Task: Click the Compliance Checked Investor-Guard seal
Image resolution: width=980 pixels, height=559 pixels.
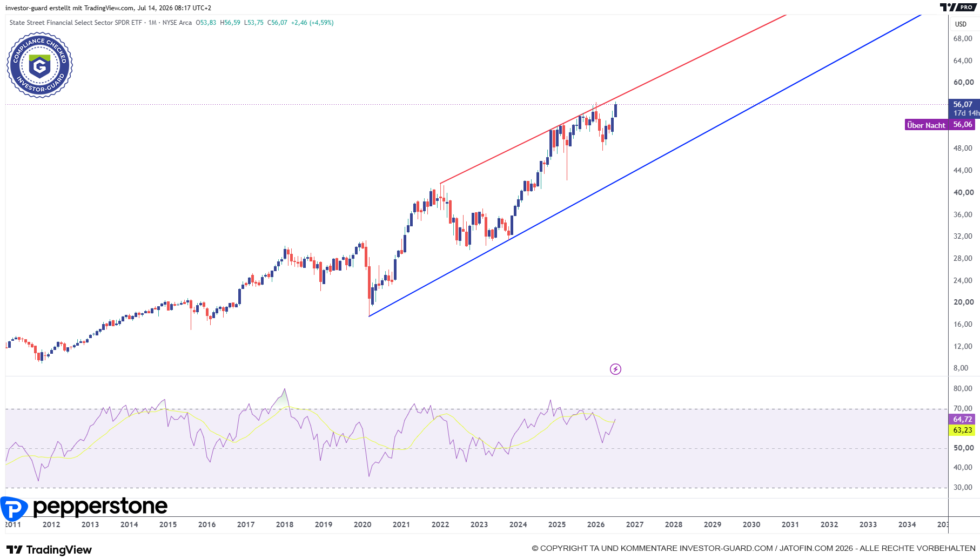Action: tap(39, 65)
